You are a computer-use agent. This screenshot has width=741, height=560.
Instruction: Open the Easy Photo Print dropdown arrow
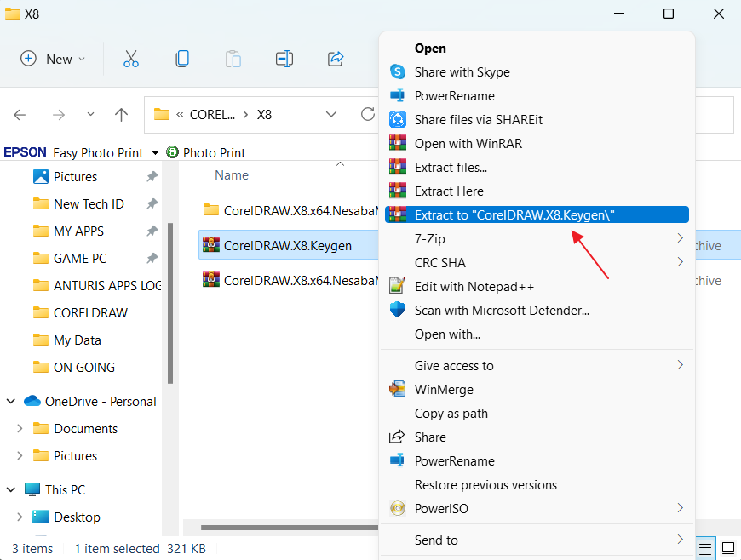pos(155,152)
